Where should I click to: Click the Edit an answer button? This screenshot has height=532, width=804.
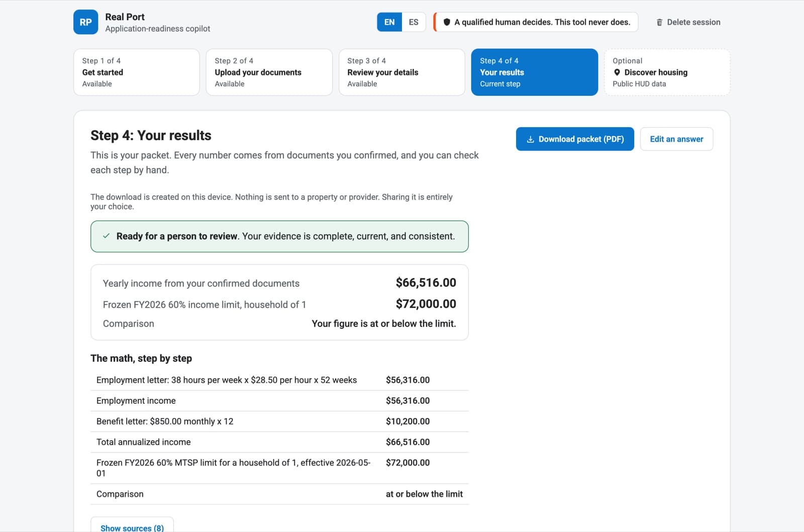coord(676,139)
